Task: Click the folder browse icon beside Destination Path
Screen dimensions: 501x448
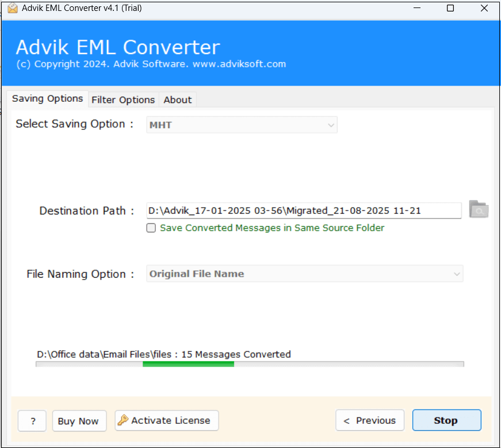Action: click(479, 209)
